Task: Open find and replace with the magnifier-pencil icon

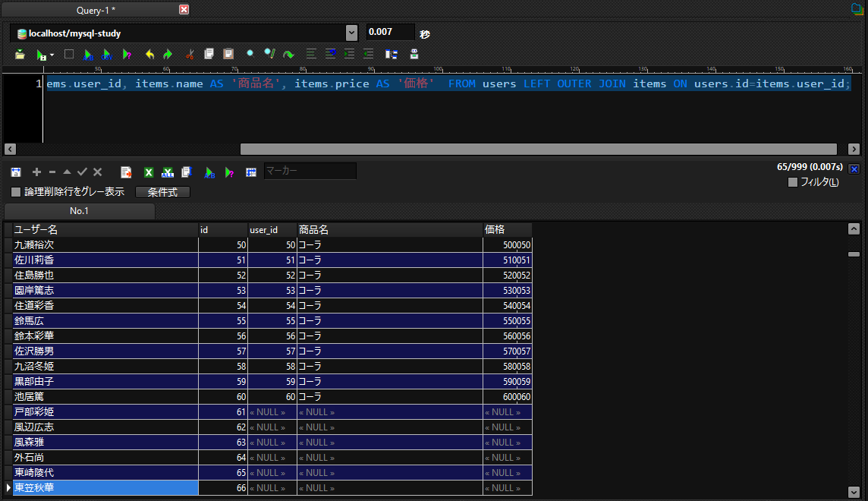Action: pos(269,54)
